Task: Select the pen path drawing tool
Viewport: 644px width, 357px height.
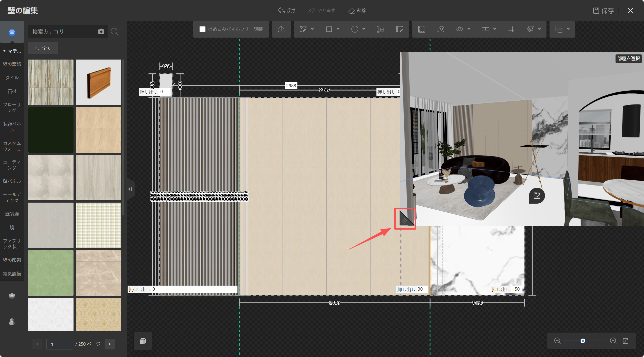Action: (303, 29)
